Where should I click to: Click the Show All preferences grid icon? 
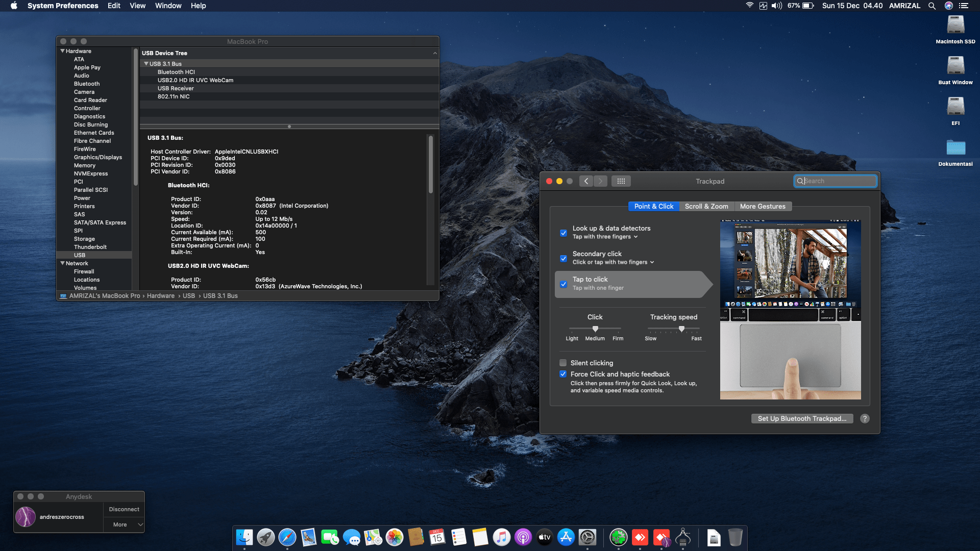click(622, 181)
